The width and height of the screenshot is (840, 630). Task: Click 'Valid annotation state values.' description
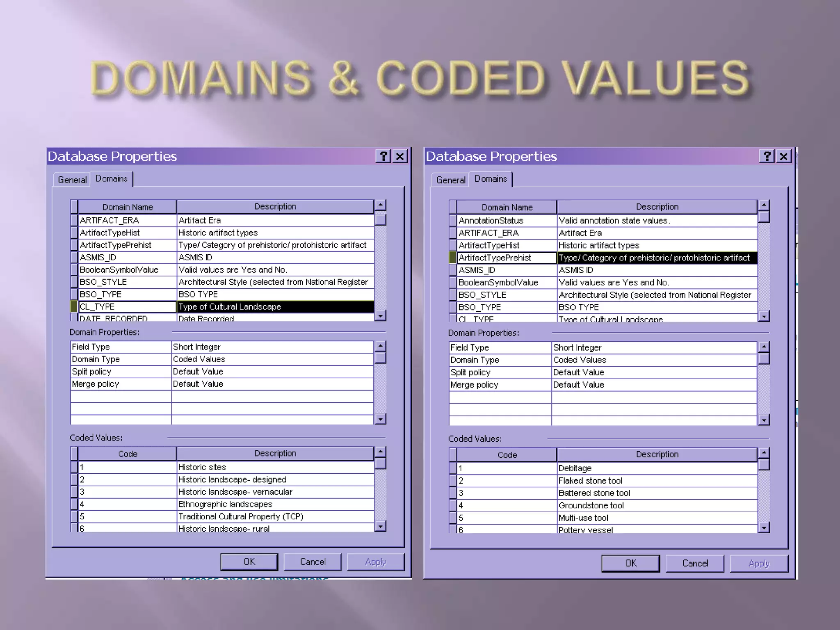pyautogui.click(x=657, y=221)
